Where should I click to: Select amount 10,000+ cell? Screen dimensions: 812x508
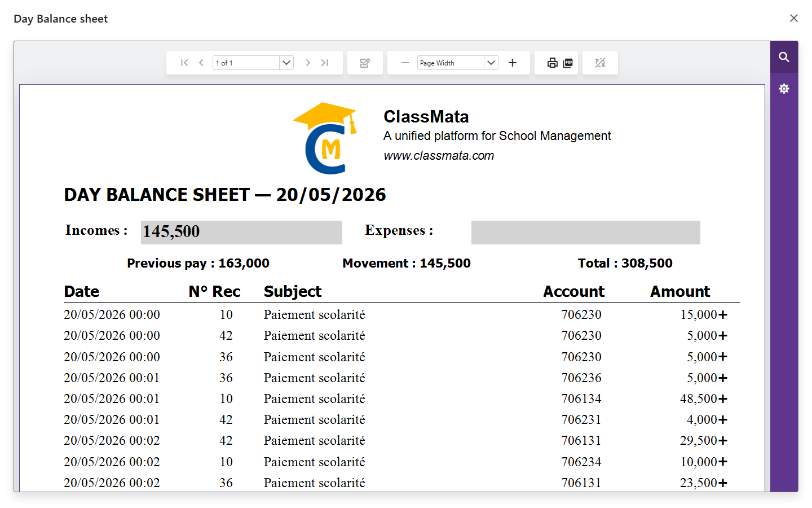(x=704, y=462)
